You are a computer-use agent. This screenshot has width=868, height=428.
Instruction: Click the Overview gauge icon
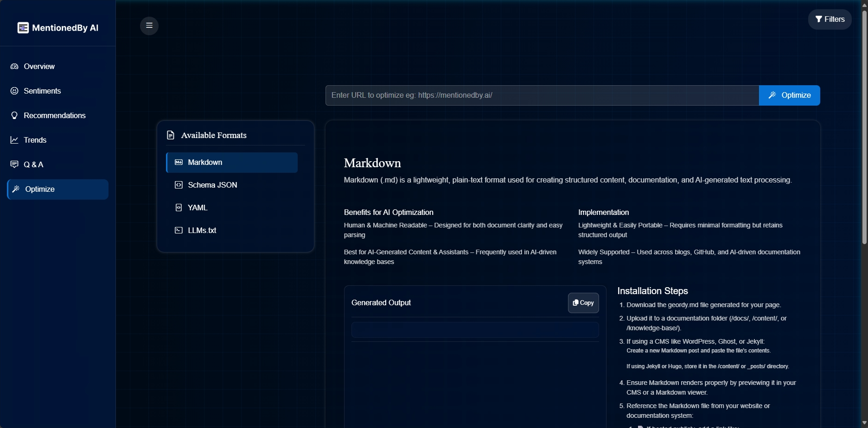(x=14, y=66)
